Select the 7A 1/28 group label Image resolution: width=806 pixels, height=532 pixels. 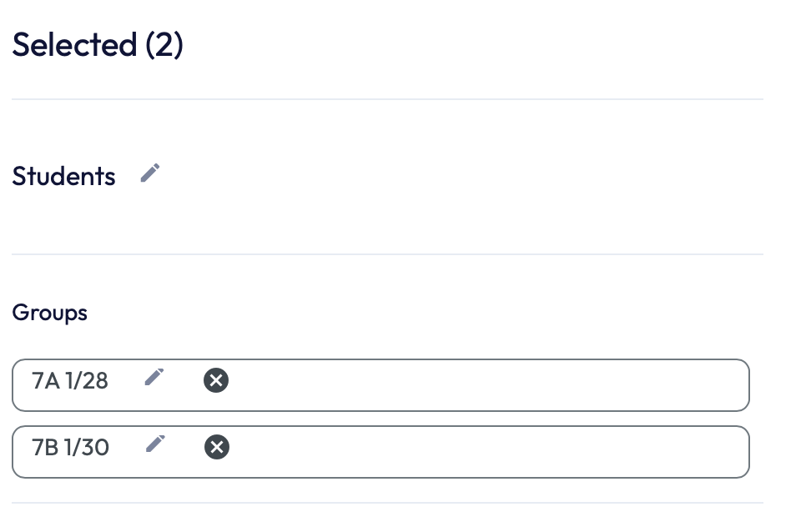(70, 381)
